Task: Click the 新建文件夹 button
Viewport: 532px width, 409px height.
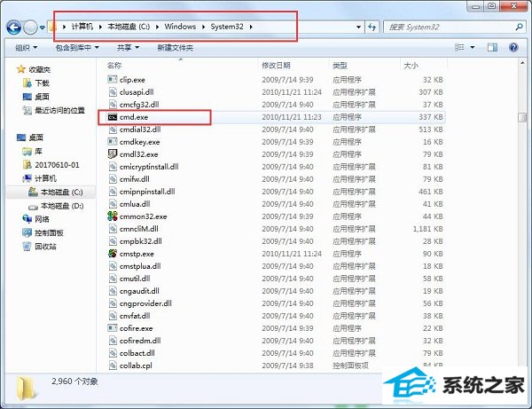Action: [175, 48]
